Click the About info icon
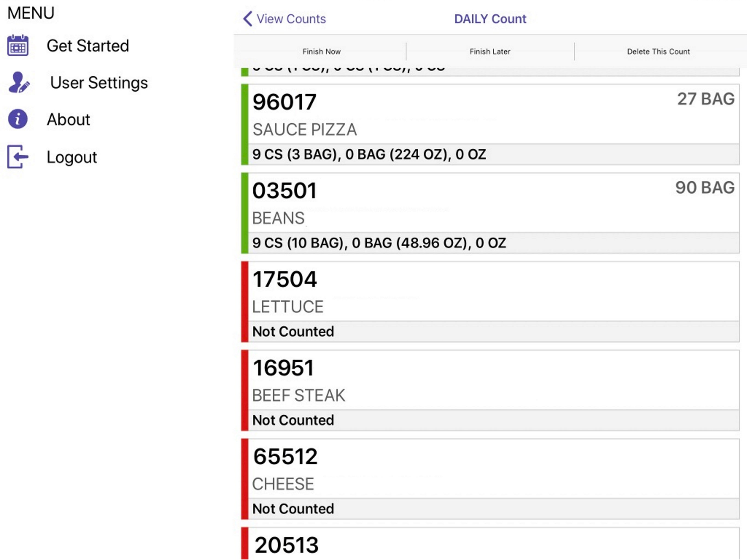The width and height of the screenshot is (747, 560). click(x=17, y=119)
